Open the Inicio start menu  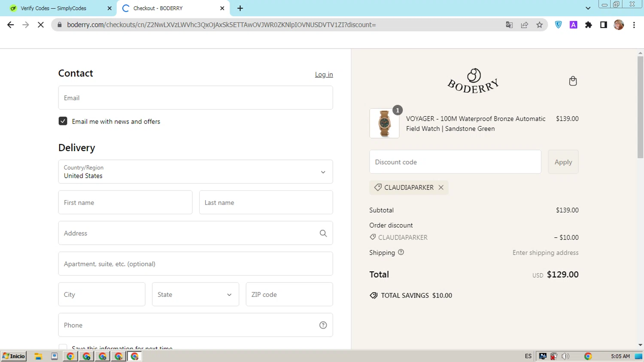tap(14, 356)
